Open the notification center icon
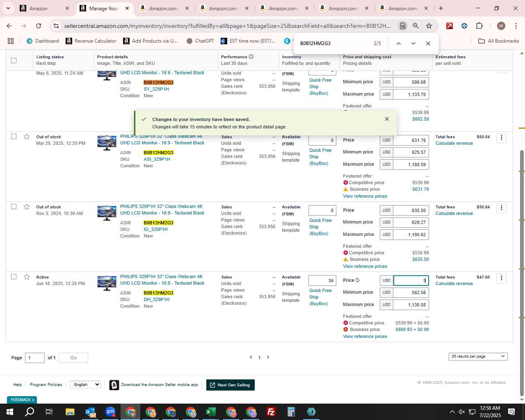This screenshot has width=525, height=420. (511, 412)
